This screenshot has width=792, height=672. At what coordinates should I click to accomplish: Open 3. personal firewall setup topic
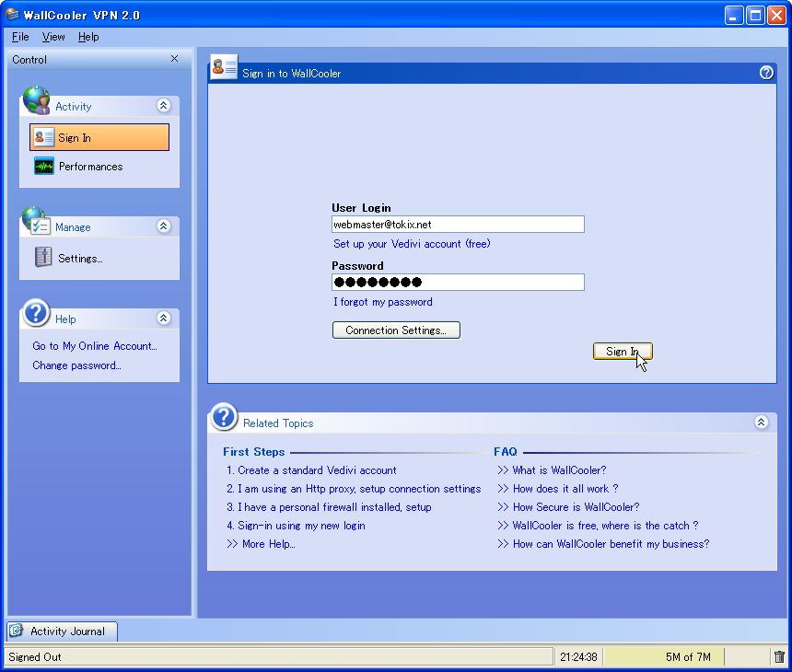click(x=329, y=507)
